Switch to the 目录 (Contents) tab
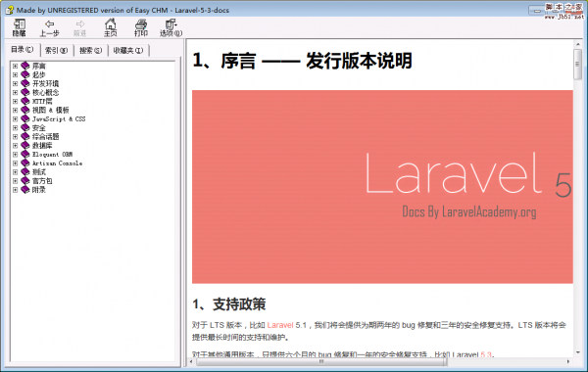Screen dimensions: 588x372 pos(23,50)
